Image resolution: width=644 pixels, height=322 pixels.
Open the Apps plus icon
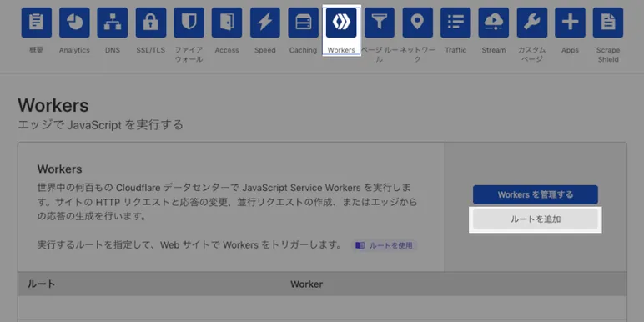click(x=570, y=23)
